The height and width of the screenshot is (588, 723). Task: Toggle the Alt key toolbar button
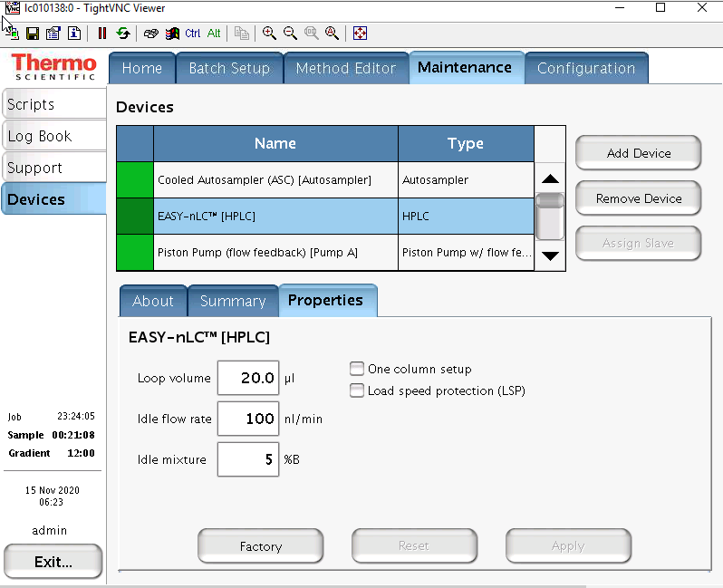tap(214, 34)
